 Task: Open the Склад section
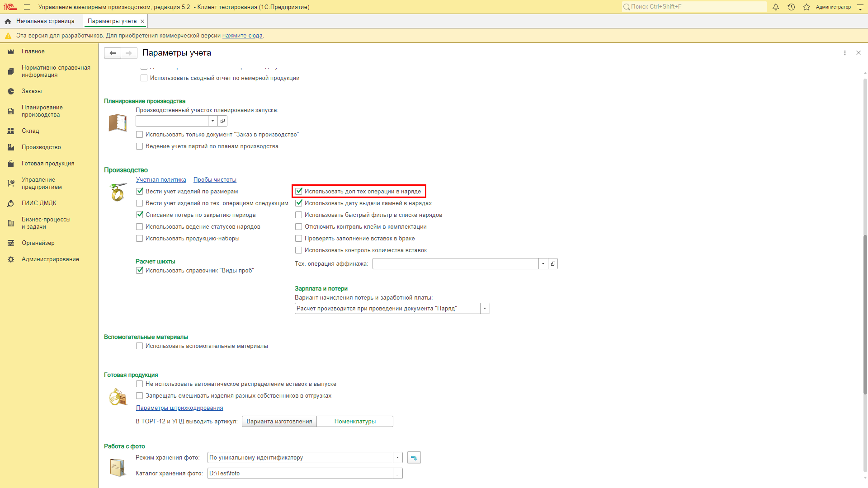point(30,131)
